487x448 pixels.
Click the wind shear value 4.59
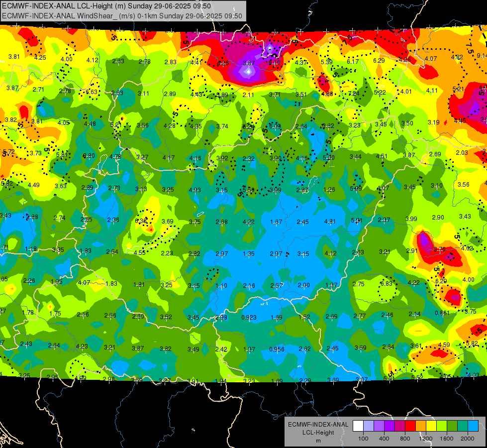[x=444, y=344]
